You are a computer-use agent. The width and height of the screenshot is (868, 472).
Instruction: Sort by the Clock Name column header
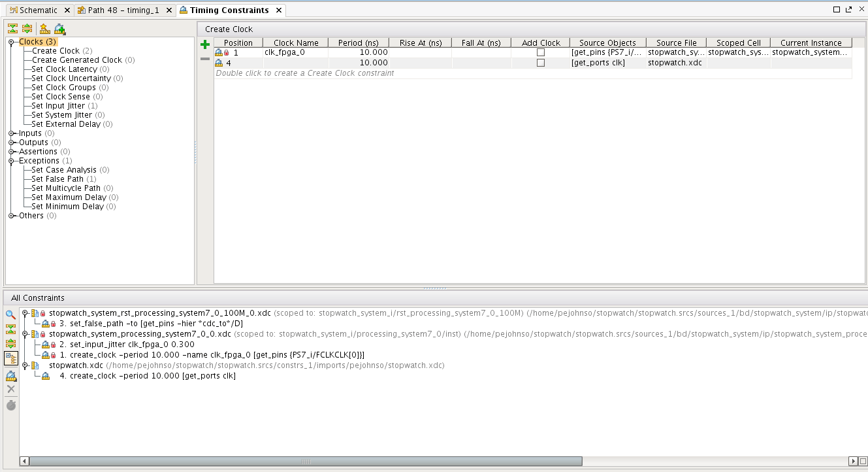pos(296,42)
